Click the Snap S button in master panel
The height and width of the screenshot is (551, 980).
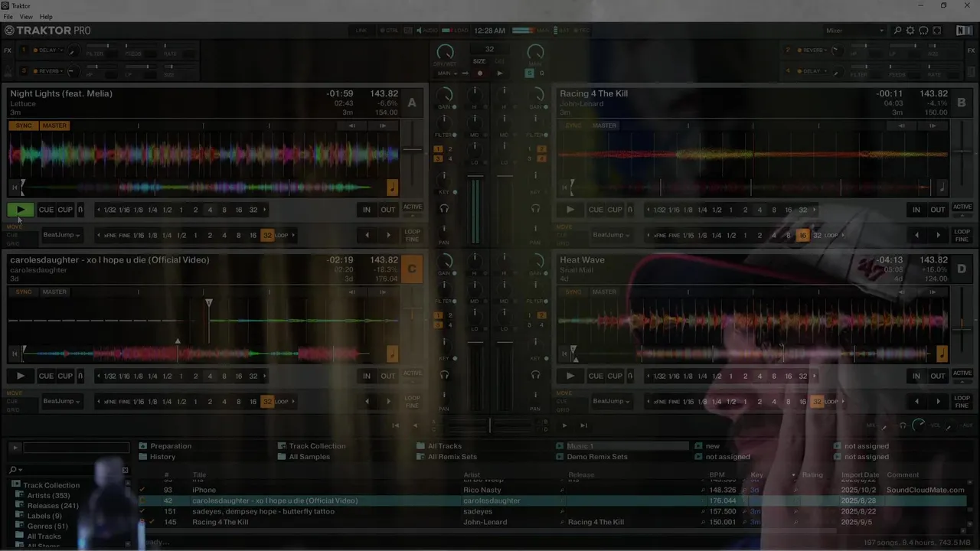click(x=529, y=73)
